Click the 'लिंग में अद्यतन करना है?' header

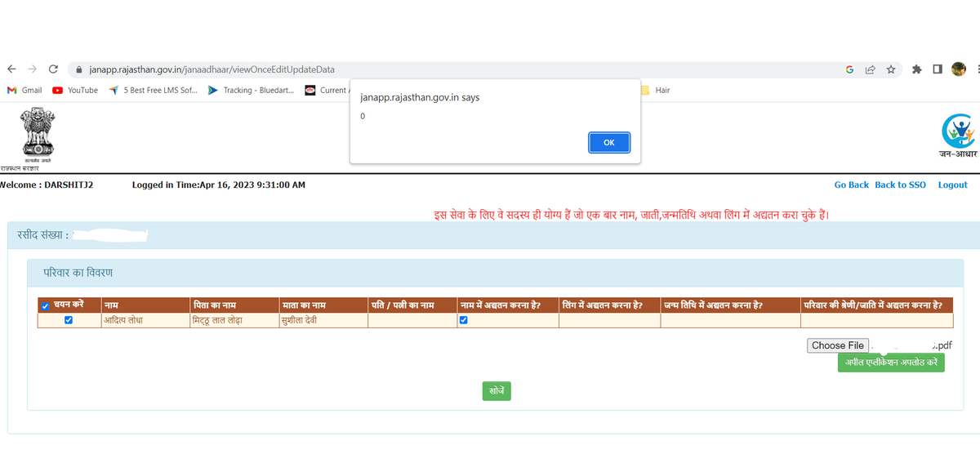tap(609, 305)
